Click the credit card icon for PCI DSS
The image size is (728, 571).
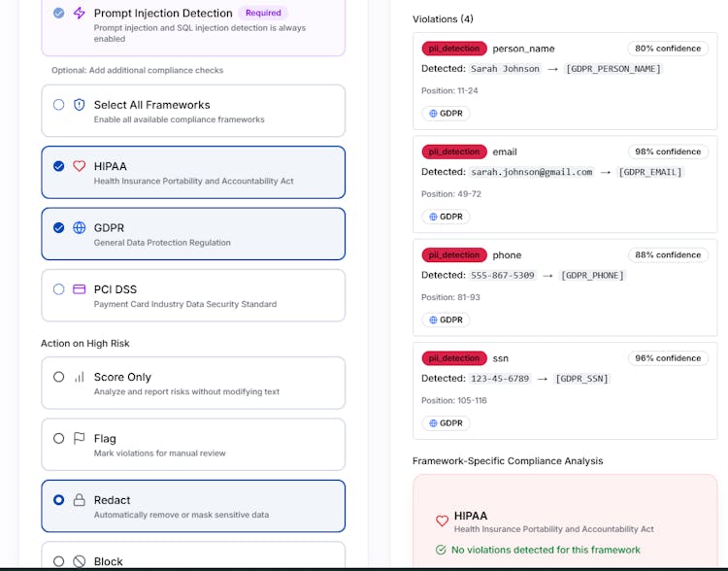click(80, 289)
